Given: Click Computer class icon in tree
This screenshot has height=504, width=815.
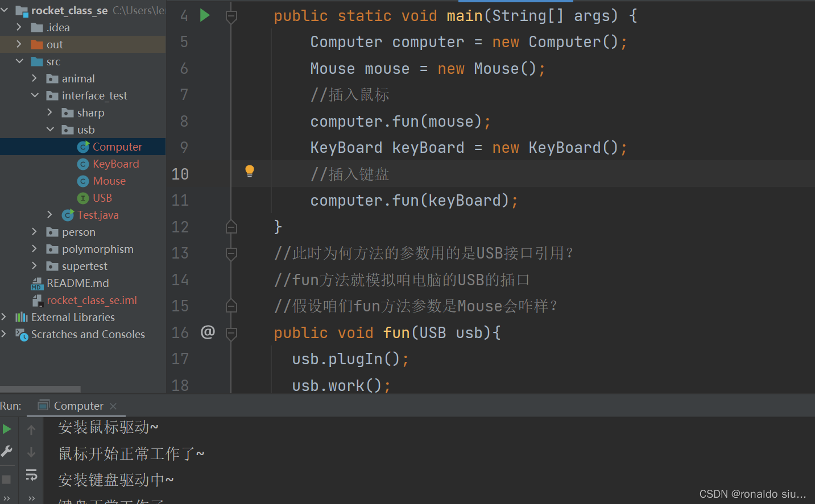Looking at the screenshot, I should (x=83, y=147).
